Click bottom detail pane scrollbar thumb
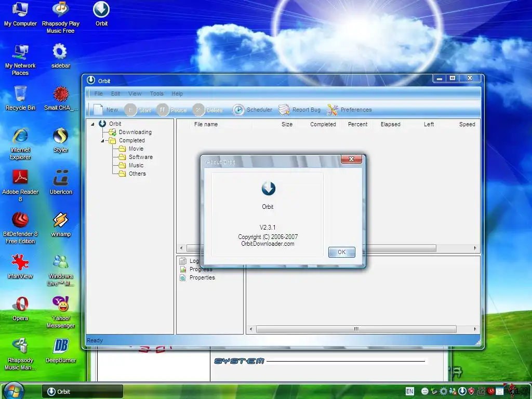The height and width of the screenshot is (399, 532). coord(356,329)
